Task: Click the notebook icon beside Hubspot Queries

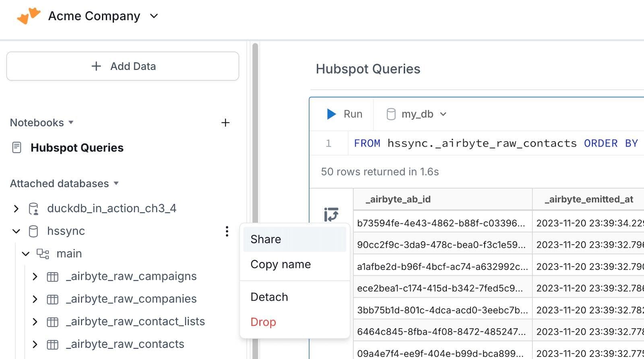Action: coord(17,148)
